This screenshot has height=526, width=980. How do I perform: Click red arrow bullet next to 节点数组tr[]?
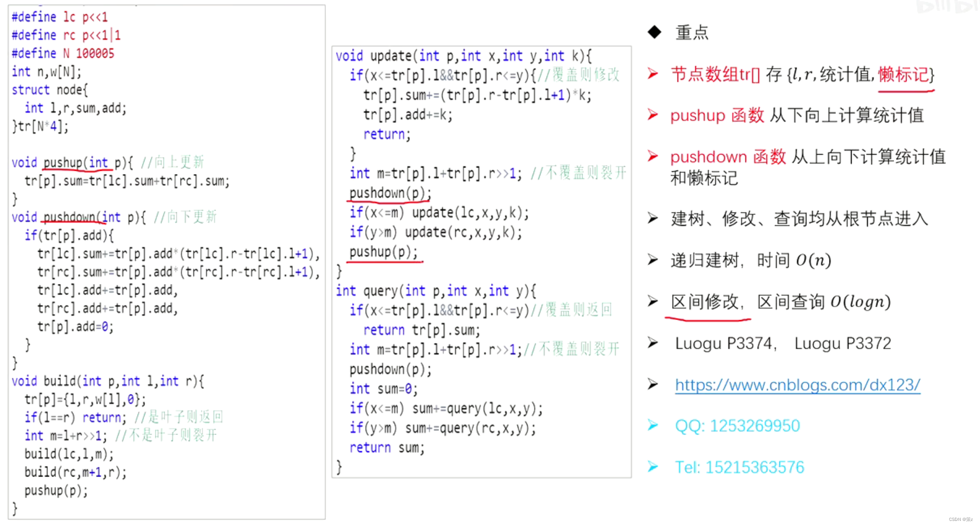[x=653, y=74]
